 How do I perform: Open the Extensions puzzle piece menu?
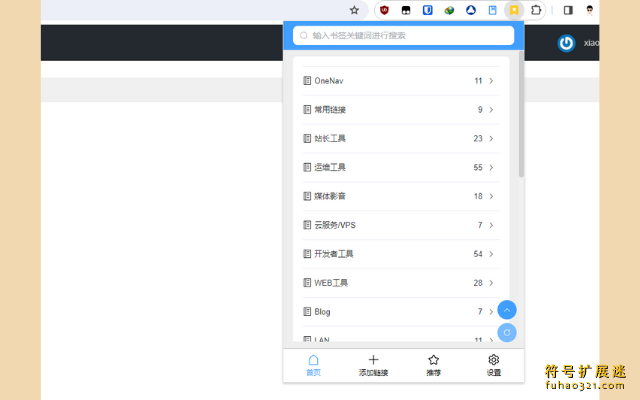pos(536,10)
